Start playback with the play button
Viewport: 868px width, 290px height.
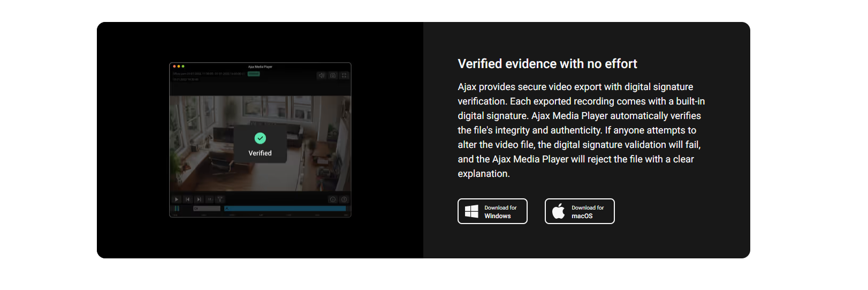(177, 199)
